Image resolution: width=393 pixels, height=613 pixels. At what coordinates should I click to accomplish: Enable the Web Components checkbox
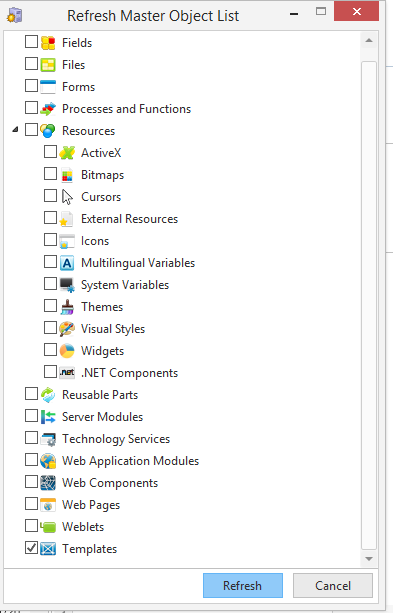tap(31, 482)
